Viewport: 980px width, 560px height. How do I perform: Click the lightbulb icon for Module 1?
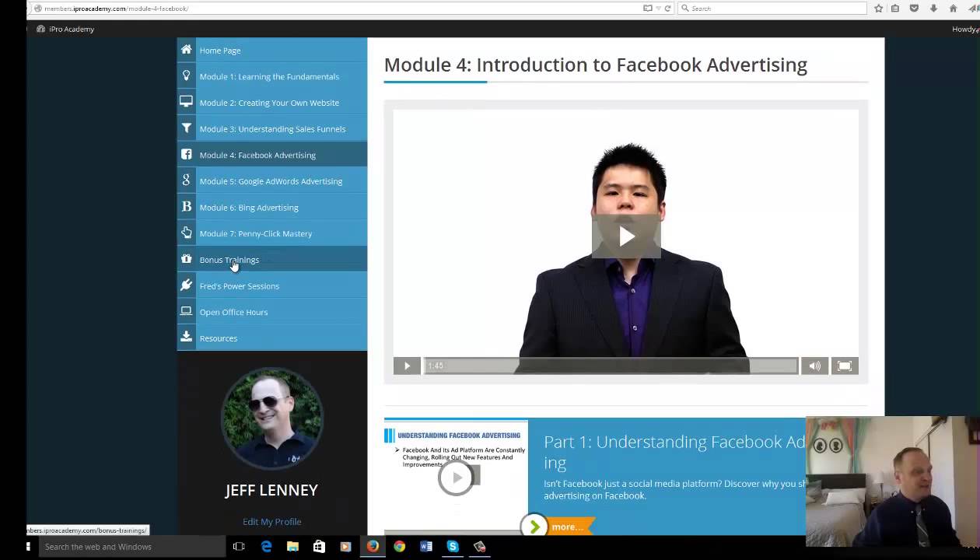tap(186, 76)
